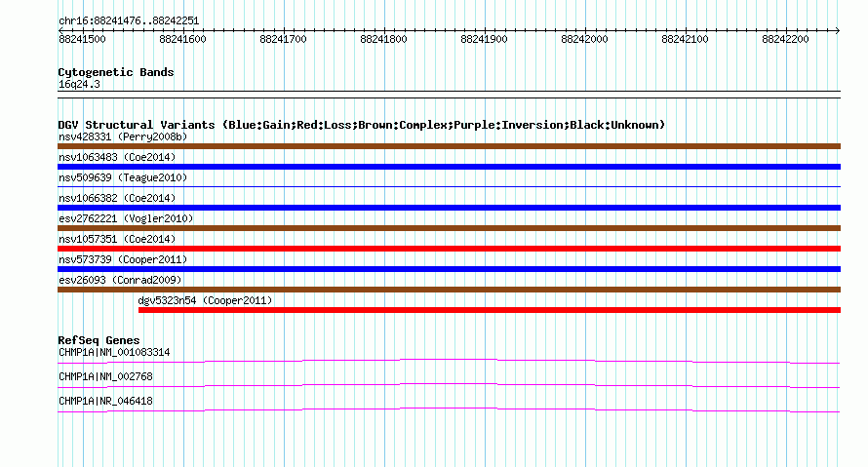This screenshot has width=868, height=467.
Task: Click the 88241600 ruler position label
Action: [182, 39]
